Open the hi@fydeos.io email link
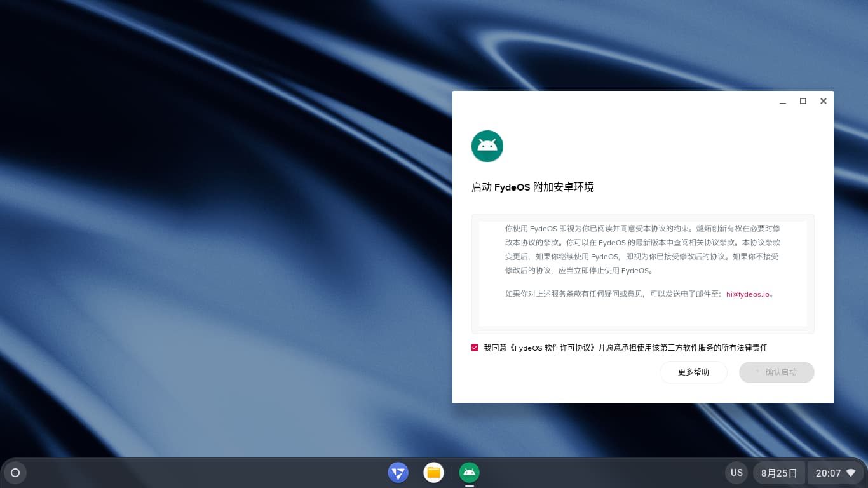Image resolution: width=868 pixels, height=488 pixels. 748,294
